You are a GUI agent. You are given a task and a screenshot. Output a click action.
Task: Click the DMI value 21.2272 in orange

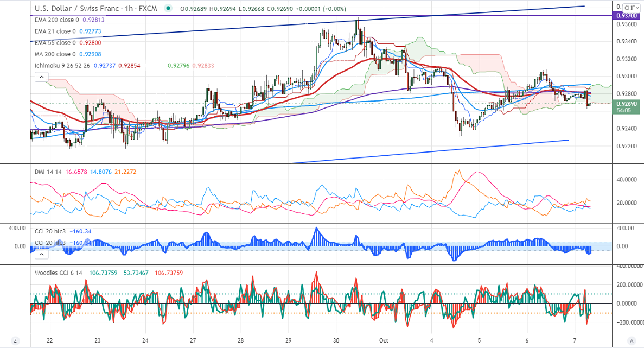125,172
